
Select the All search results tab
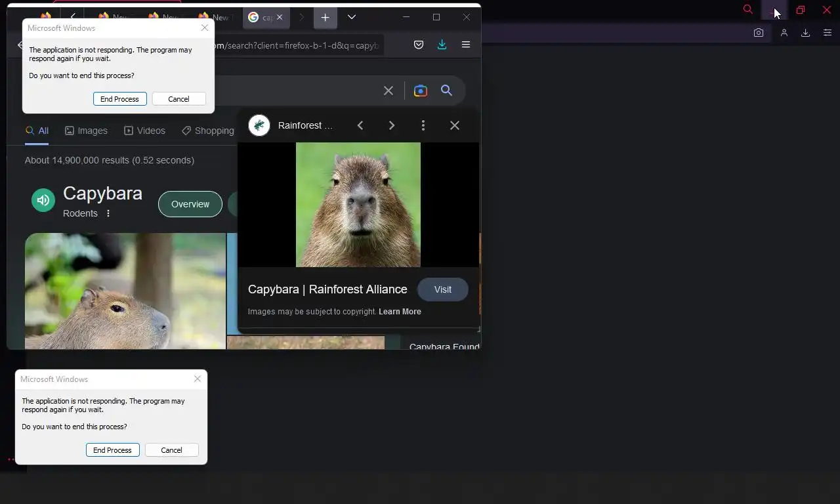coord(37,131)
